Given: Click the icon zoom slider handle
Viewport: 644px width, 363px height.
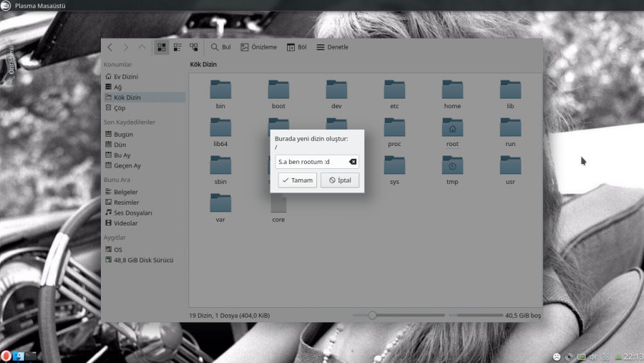Looking at the screenshot, I should [x=372, y=315].
